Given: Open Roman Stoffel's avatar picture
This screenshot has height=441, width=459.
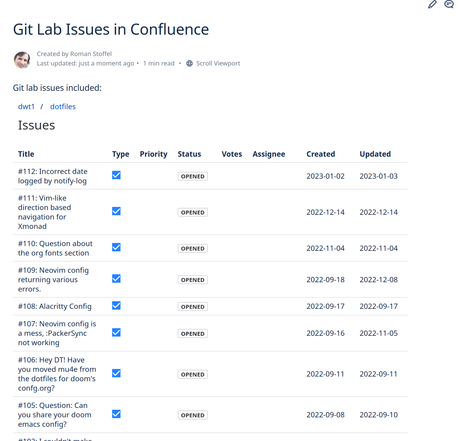Looking at the screenshot, I should click(x=22, y=60).
